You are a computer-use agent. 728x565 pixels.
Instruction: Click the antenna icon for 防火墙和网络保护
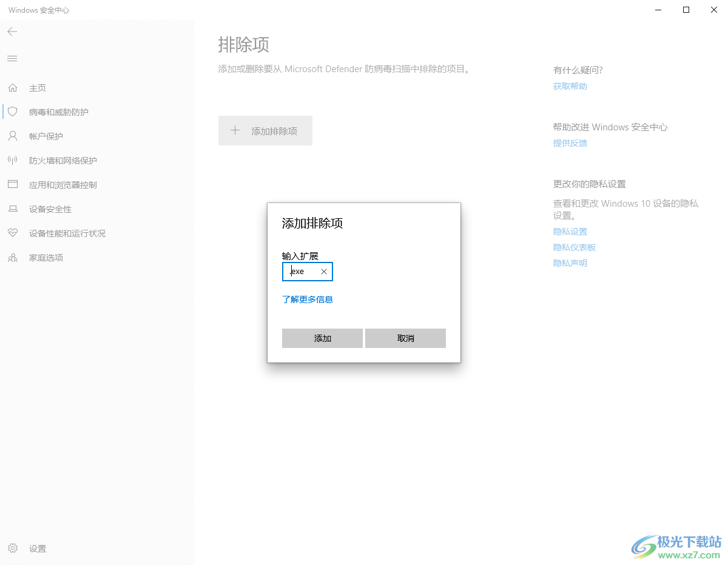[12, 161]
